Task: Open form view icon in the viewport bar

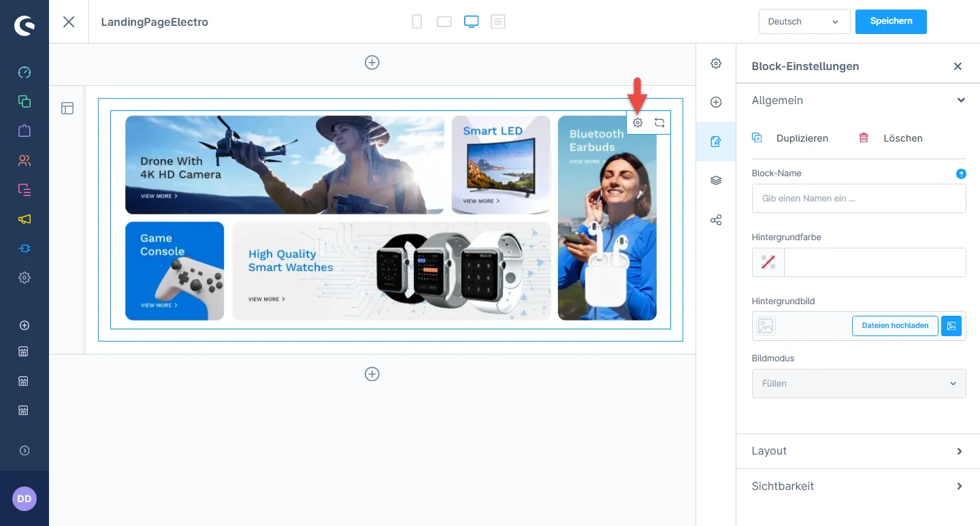Action: [498, 22]
